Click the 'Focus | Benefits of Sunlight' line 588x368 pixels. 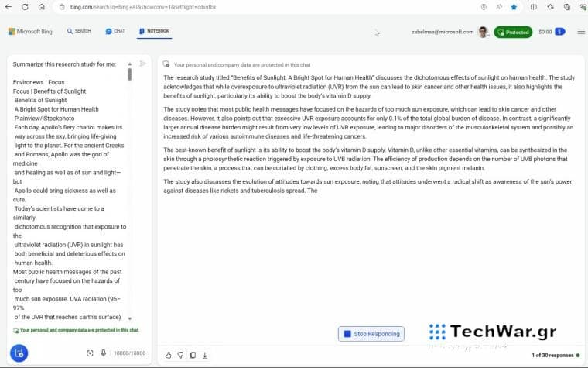pos(50,91)
